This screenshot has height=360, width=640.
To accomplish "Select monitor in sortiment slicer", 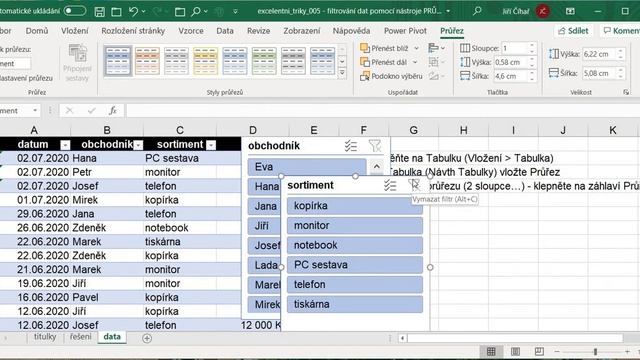I will tap(355, 225).
